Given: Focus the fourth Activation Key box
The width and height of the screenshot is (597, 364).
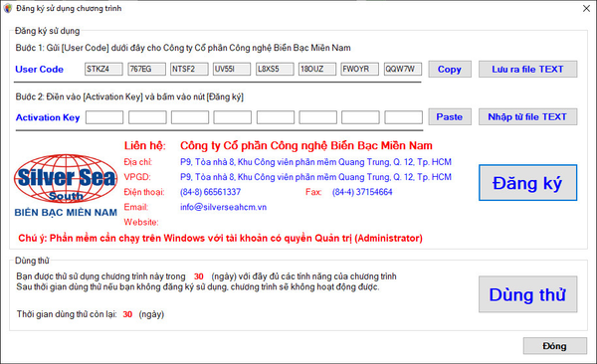Looking at the screenshot, I should [232, 117].
